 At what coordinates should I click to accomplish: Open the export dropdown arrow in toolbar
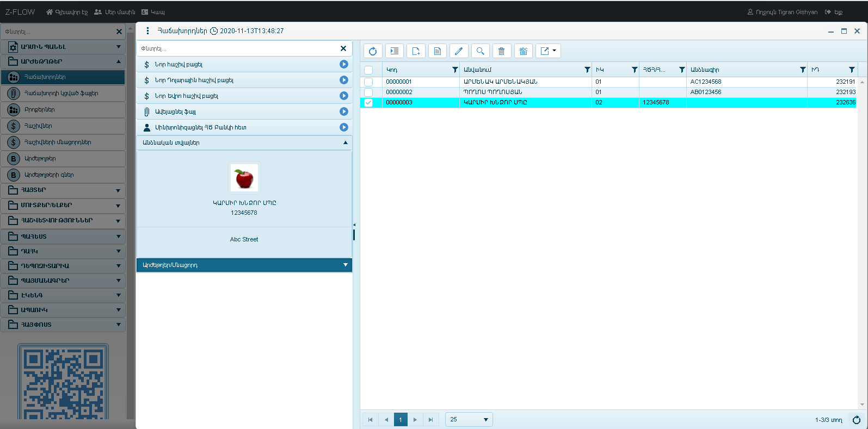554,51
